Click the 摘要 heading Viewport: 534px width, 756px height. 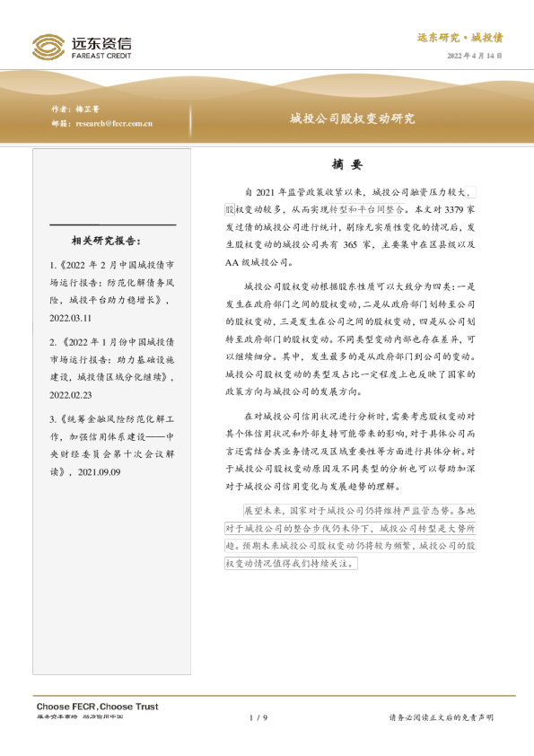pyautogui.click(x=347, y=165)
